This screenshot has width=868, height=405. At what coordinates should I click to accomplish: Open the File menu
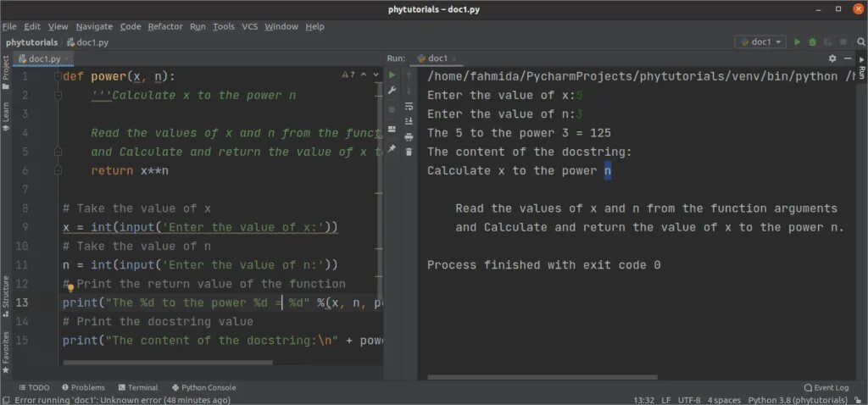(9, 26)
